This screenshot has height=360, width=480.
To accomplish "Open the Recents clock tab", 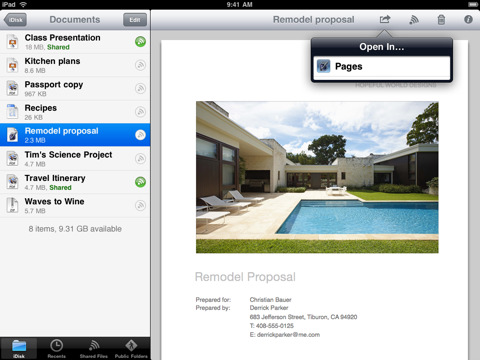I will (x=56, y=349).
